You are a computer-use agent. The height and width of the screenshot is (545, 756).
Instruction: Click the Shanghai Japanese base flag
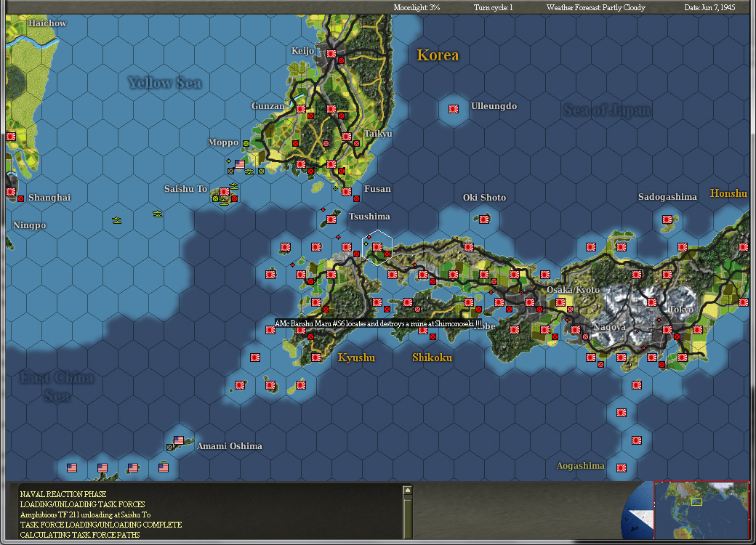[x=11, y=192]
